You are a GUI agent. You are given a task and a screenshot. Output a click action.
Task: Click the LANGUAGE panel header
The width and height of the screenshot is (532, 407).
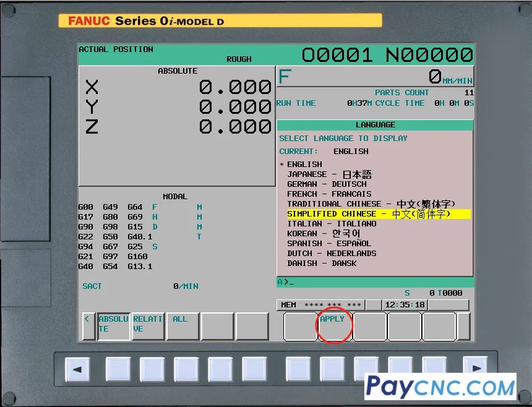click(x=375, y=125)
